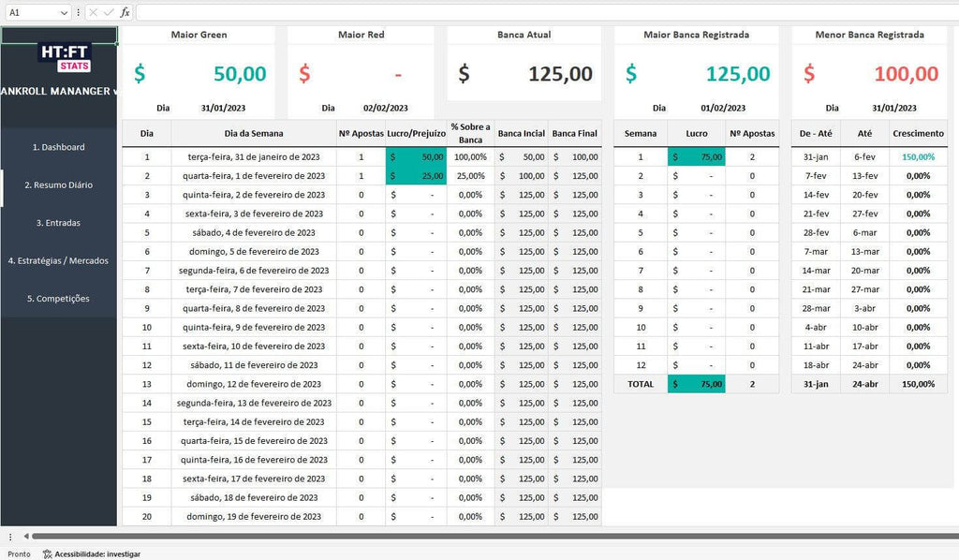This screenshot has width=959, height=560.
Task: Click the Cancel X icon in formula bar
Action: click(94, 12)
